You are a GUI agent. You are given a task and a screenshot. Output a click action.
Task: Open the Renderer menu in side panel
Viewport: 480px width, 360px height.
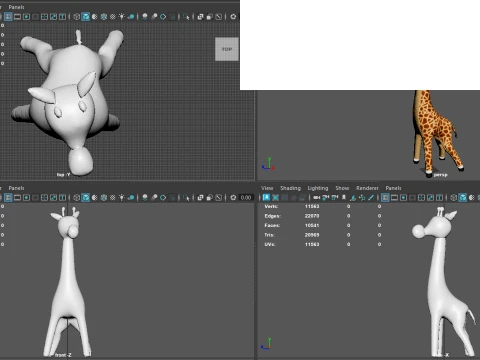[x=367, y=188]
